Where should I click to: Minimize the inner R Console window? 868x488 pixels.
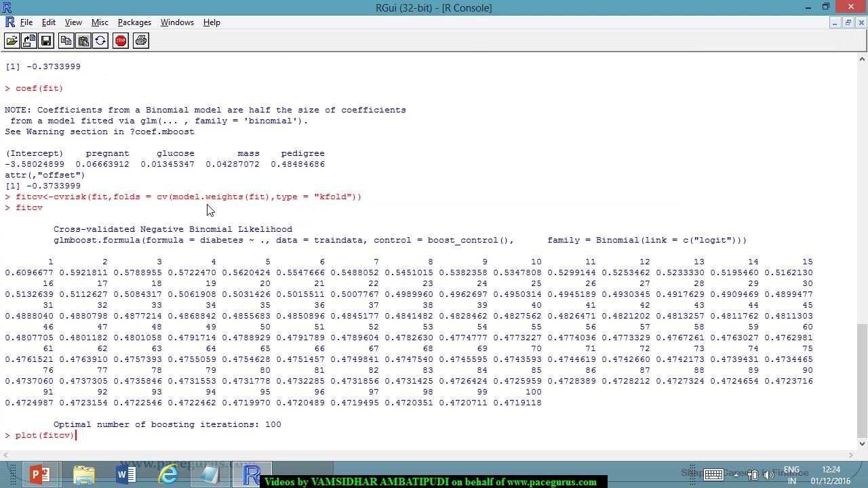(x=834, y=22)
